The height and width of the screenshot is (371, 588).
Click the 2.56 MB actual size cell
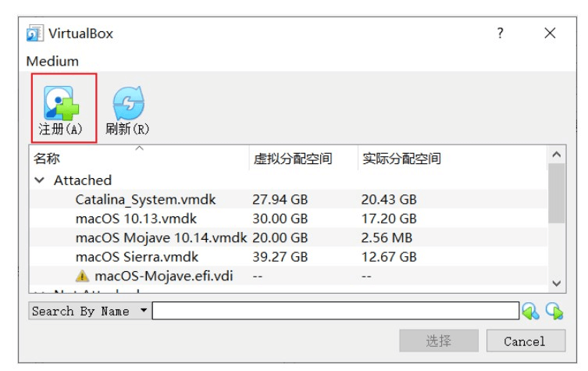click(x=387, y=237)
